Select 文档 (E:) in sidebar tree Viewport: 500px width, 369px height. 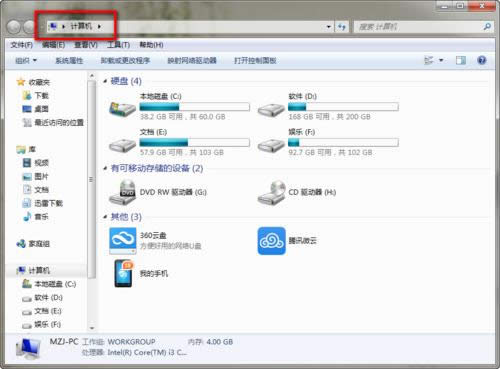point(42,311)
